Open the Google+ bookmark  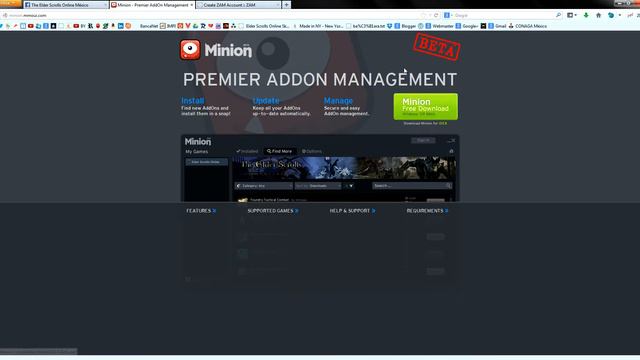point(467,26)
